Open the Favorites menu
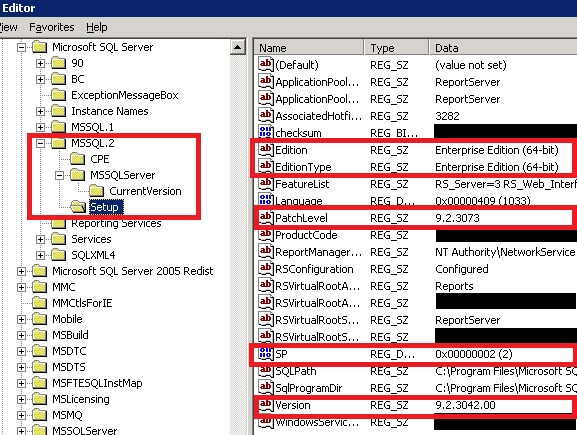 point(52,27)
